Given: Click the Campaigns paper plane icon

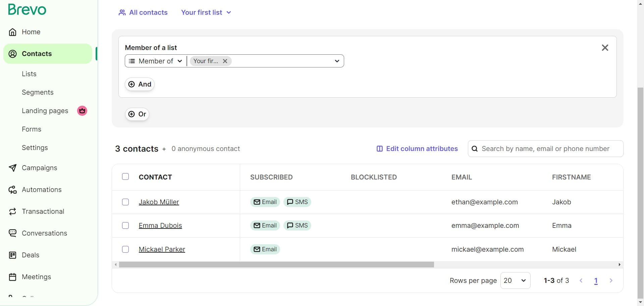Looking at the screenshot, I should coord(13,168).
